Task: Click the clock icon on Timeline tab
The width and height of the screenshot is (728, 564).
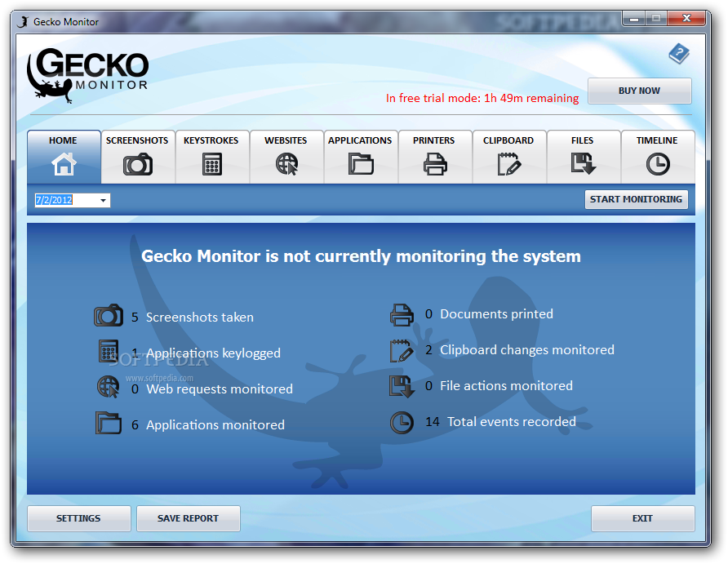Action: 658,164
